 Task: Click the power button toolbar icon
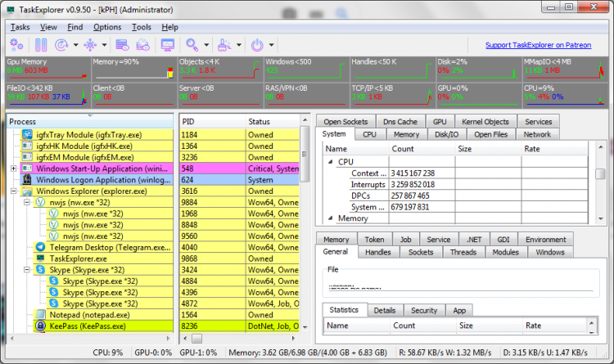tap(256, 45)
